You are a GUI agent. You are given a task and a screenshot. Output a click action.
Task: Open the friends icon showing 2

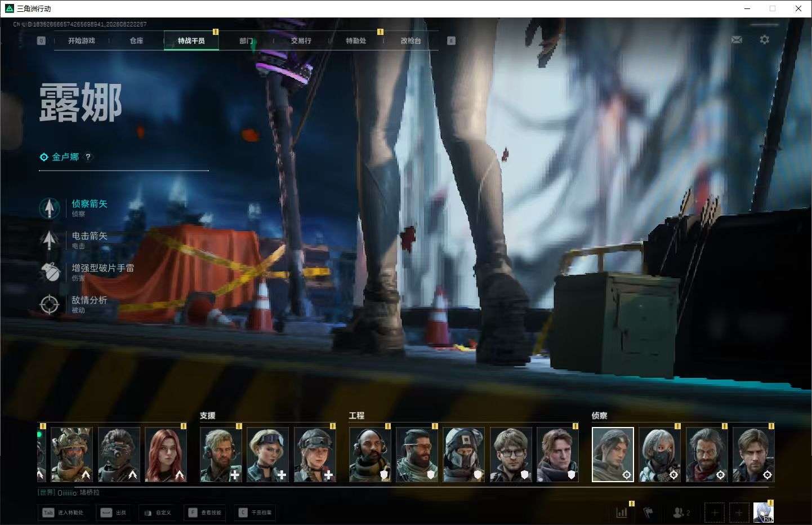click(x=681, y=513)
